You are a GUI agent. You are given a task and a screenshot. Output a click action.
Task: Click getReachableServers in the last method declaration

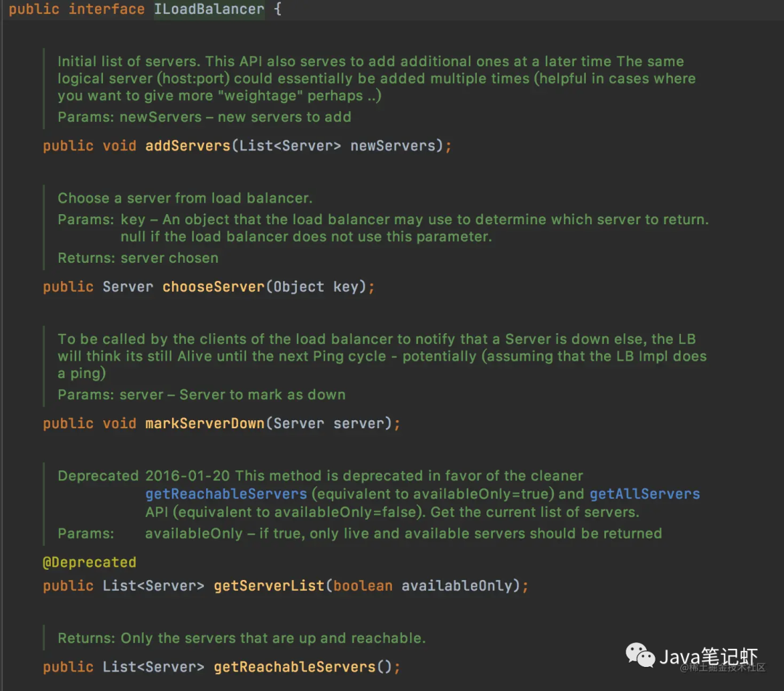point(294,666)
